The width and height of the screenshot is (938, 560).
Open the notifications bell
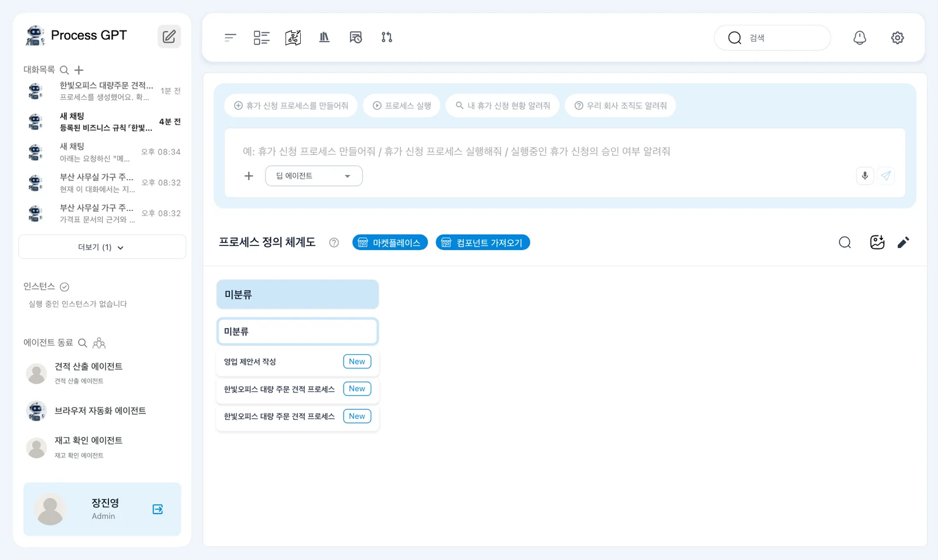tap(859, 37)
